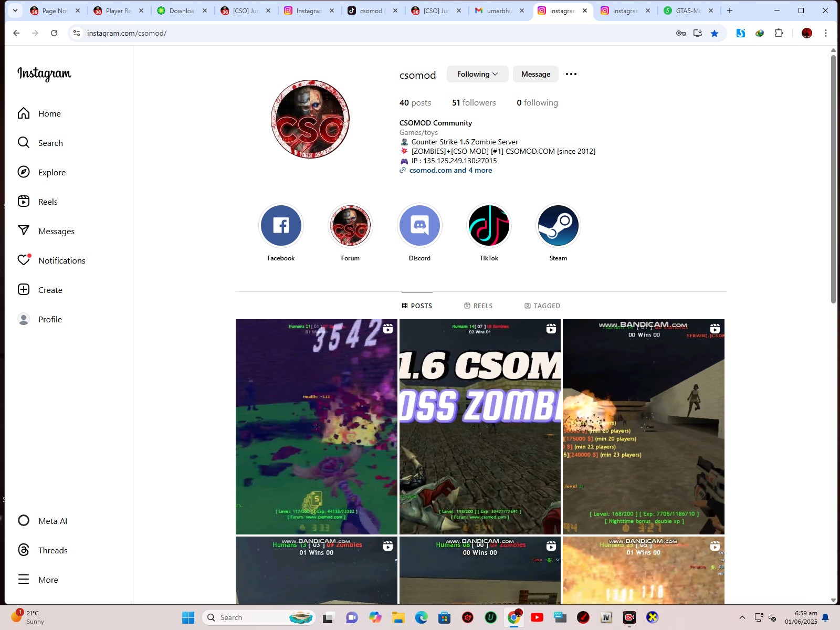
Task: Open the Steam story highlight
Action: click(x=558, y=226)
